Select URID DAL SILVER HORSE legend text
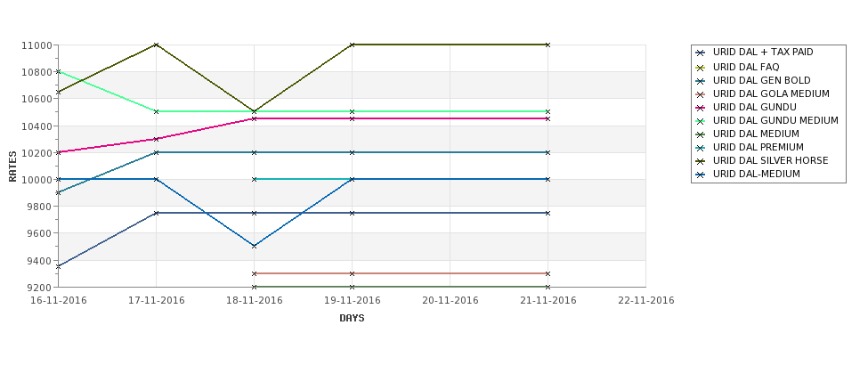The width and height of the screenshot is (868, 382). click(771, 160)
